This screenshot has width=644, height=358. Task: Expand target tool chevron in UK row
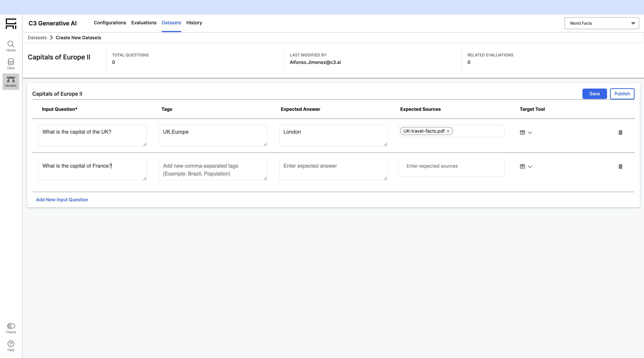530,133
